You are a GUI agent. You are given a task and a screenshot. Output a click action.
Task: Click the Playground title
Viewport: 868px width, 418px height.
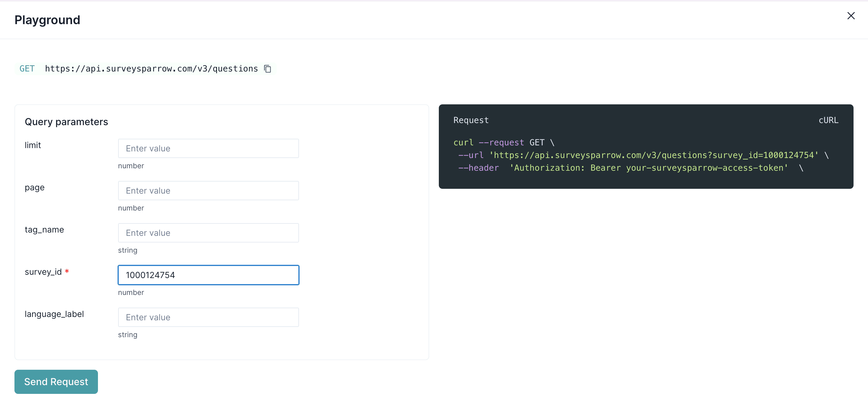coord(47,20)
